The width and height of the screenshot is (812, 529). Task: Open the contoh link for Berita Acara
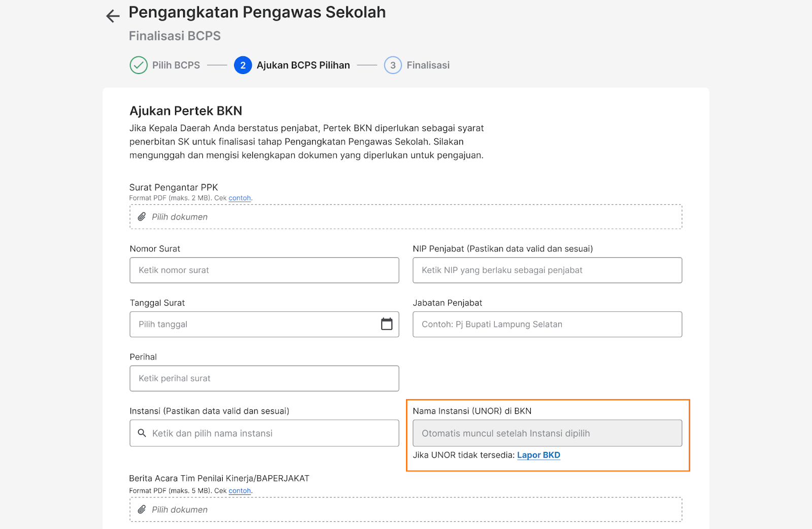coord(240,490)
